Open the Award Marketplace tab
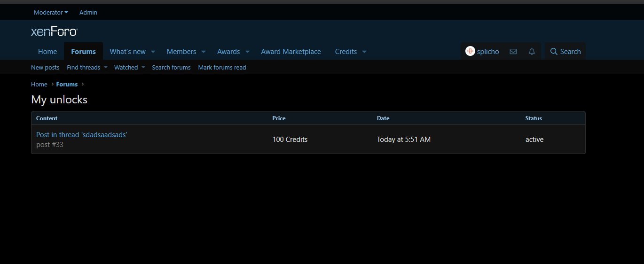Screen dimensions: 644x264 click(x=291, y=52)
